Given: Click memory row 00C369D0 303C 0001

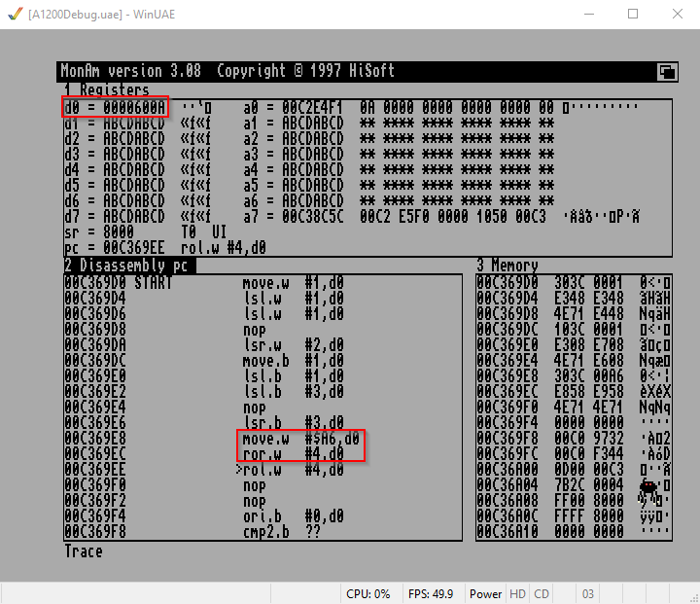Looking at the screenshot, I should click(x=574, y=283).
